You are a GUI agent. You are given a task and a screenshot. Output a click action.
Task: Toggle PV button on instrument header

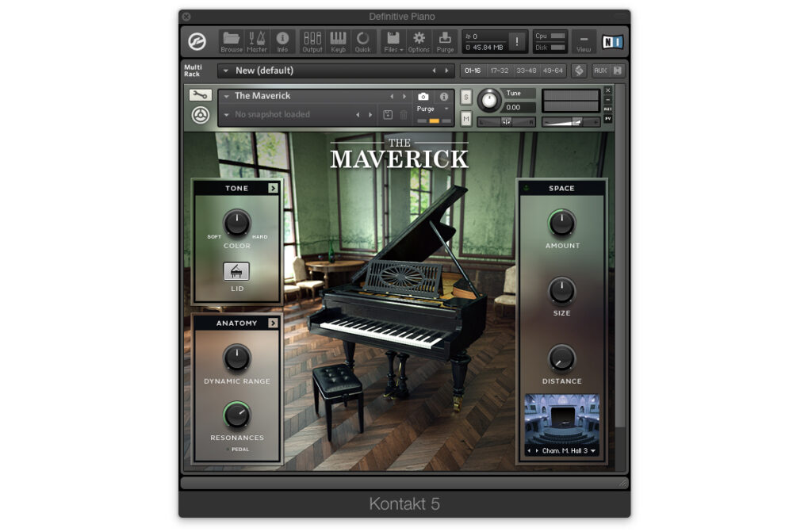(608, 119)
